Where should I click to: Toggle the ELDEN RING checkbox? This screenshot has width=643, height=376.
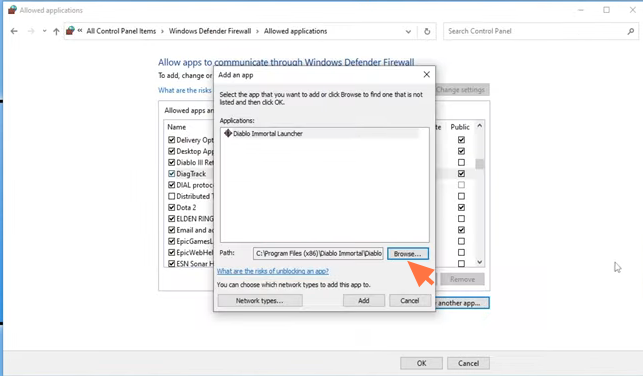click(171, 219)
